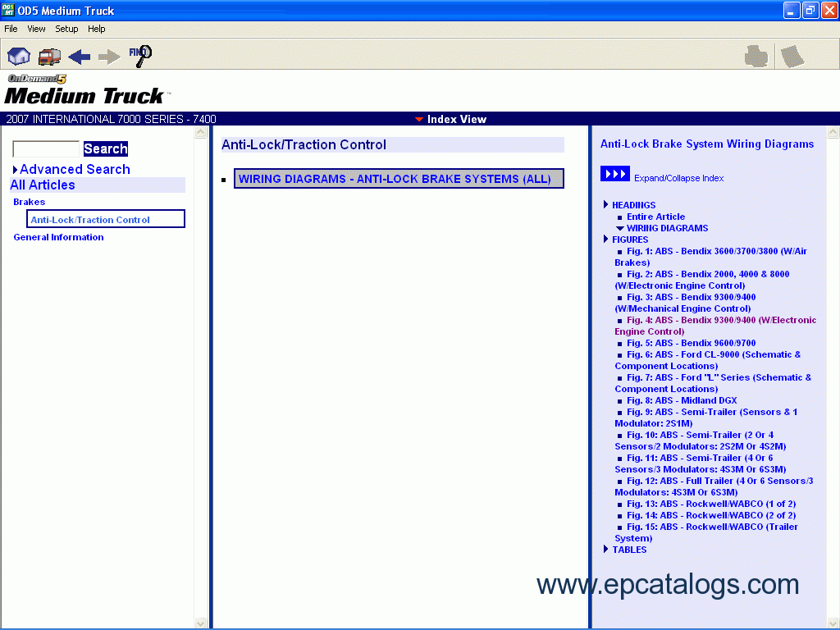Screen dimensions: 840x630
Task: Click the truck vehicle selection icon
Action: coord(49,56)
